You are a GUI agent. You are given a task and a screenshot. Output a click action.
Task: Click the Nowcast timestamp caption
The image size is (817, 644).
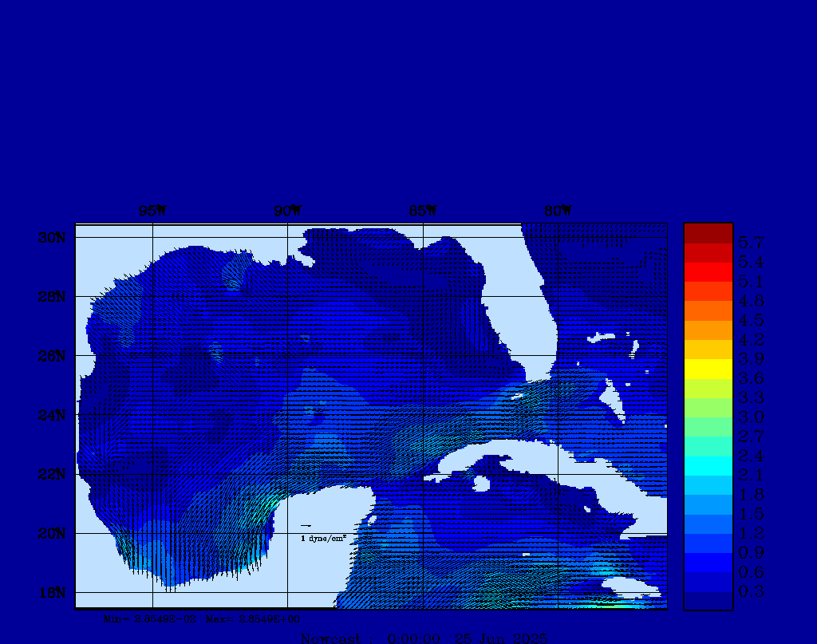click(424, 638)
